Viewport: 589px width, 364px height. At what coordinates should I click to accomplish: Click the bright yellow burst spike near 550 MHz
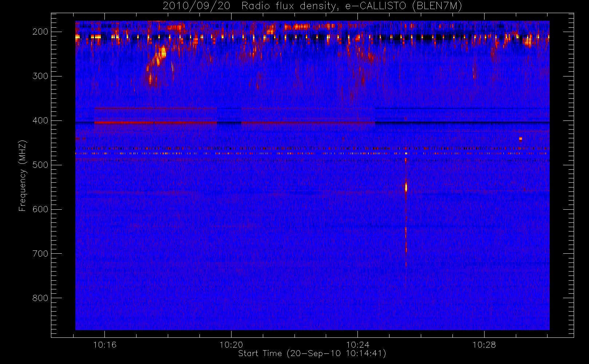coord(406,187)
